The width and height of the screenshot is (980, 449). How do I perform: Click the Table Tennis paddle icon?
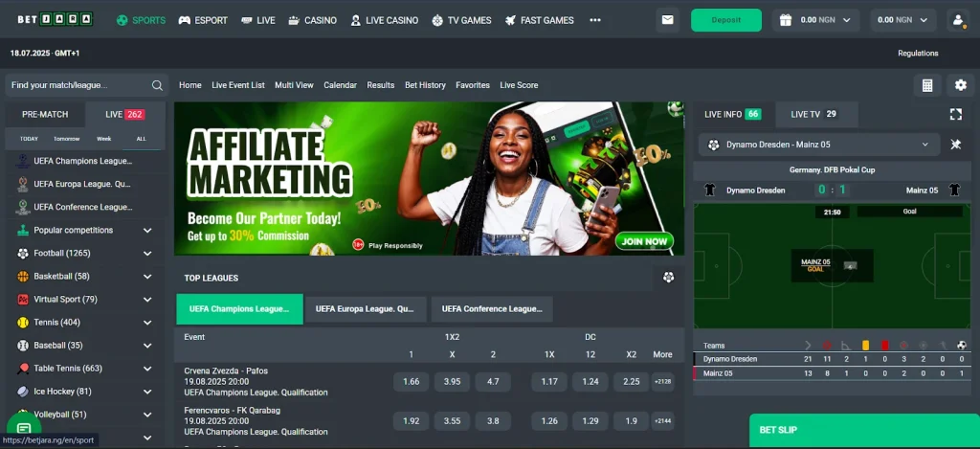[x=23, y=369]
